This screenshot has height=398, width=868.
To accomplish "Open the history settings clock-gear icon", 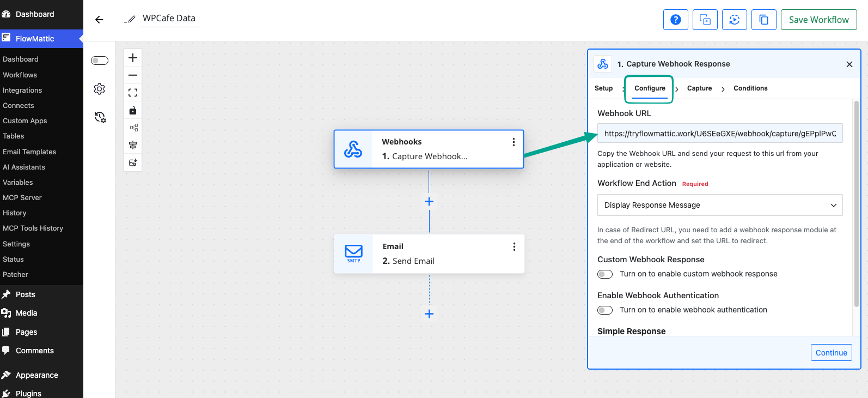I will 100,117.
